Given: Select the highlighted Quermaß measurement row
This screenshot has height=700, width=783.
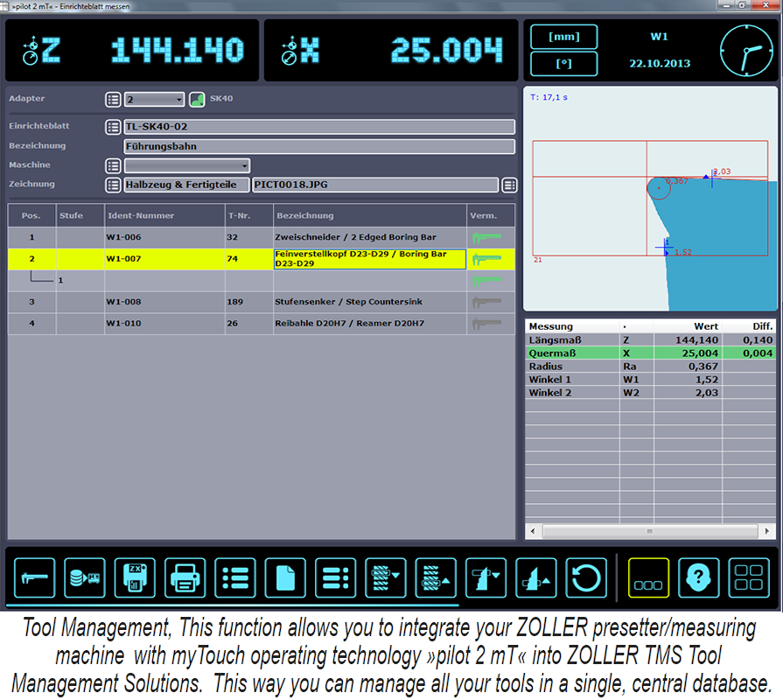Looking at the screenshot, I should (651, 353).
